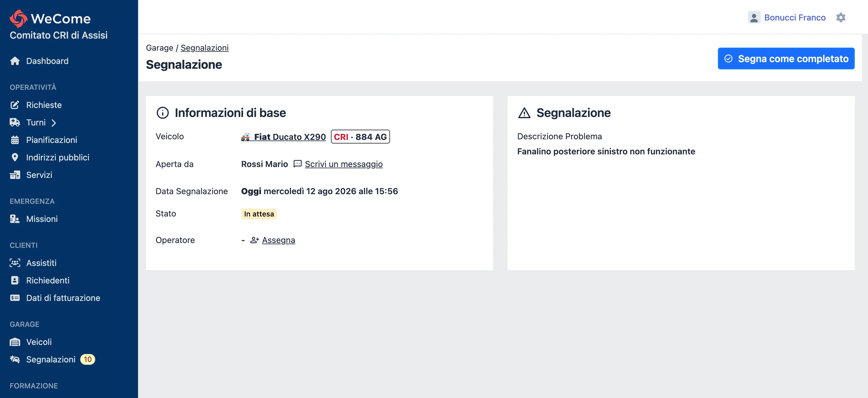Click the Dashboard home icon
868x398 pixels.
pos(15,61)
